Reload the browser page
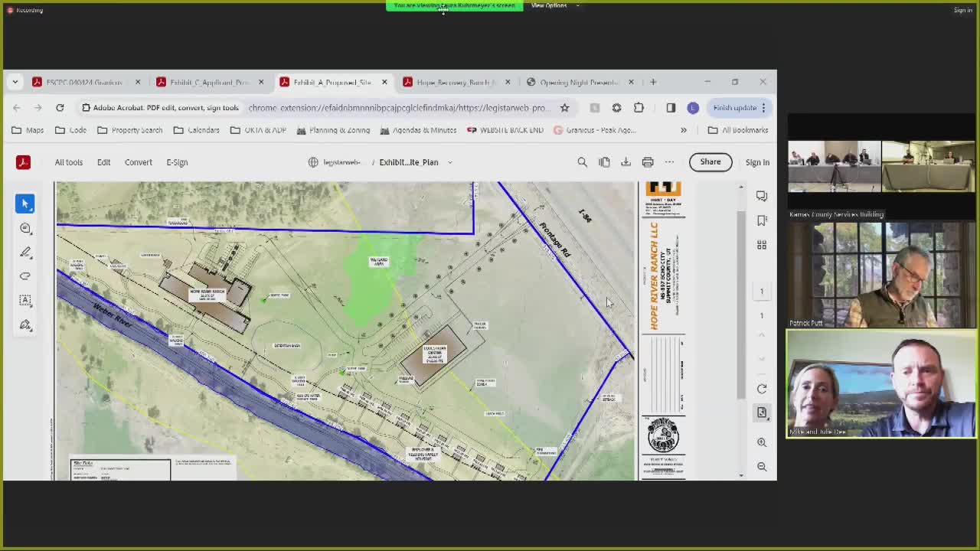980x551 pixels. click(60, 108)
